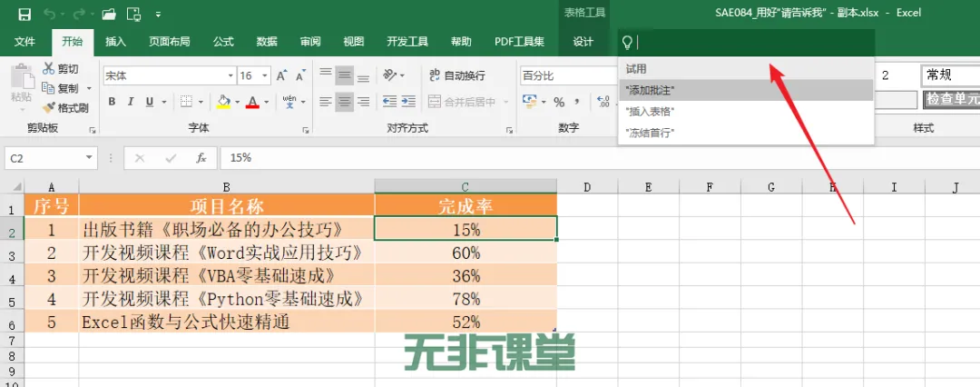Toggle Underline formatting
This screenshot has width=980, height=387.
[x=150, y=102]
